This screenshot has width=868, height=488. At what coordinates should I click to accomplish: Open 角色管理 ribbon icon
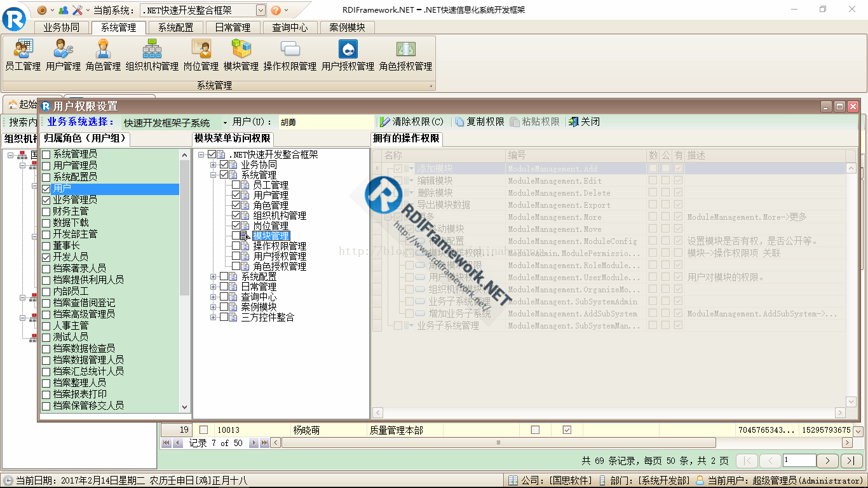[103, 55]
